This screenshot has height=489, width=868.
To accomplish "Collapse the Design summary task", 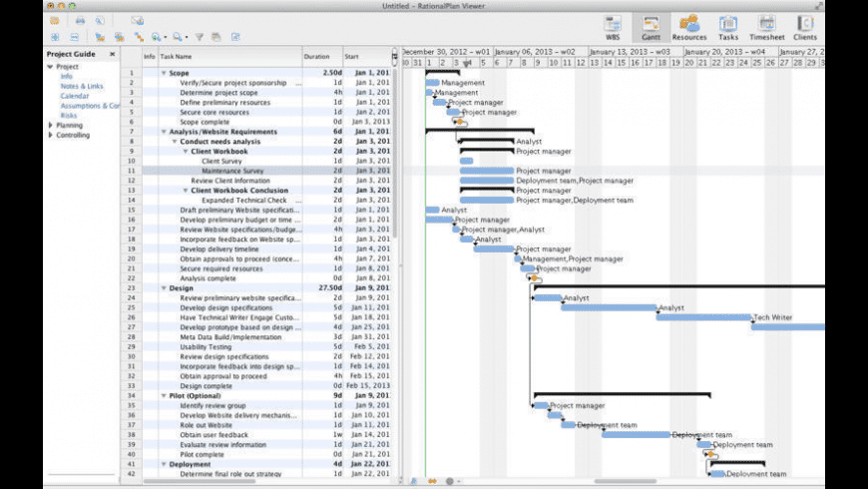I will click(x=164, y=288).
